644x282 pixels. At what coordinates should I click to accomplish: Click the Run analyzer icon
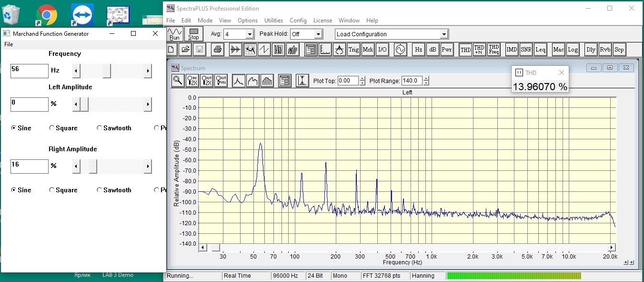[x=174, y=34]
